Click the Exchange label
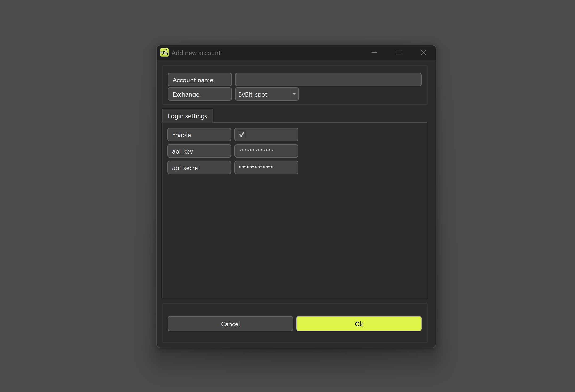This screenshot has width=575, height=392. click(199, 94)
